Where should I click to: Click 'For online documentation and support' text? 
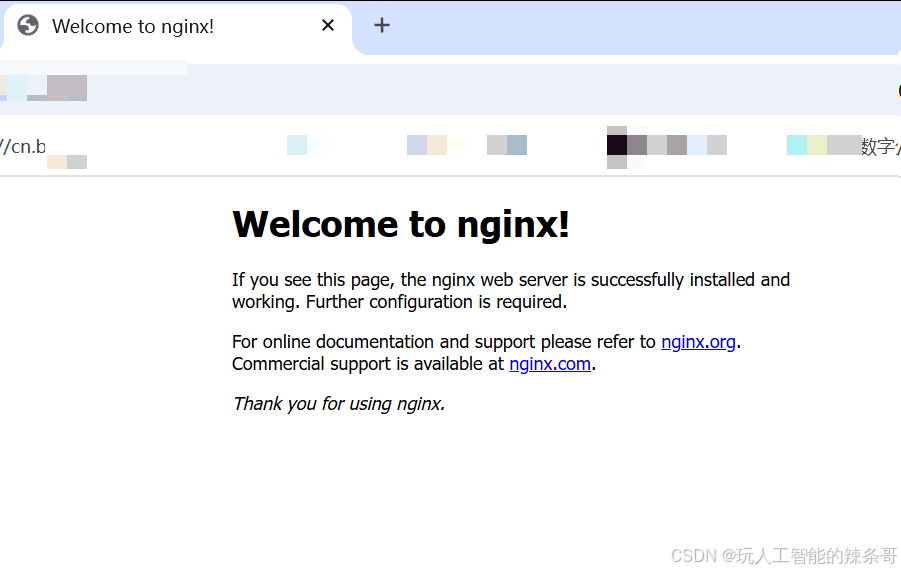[383, 342]
